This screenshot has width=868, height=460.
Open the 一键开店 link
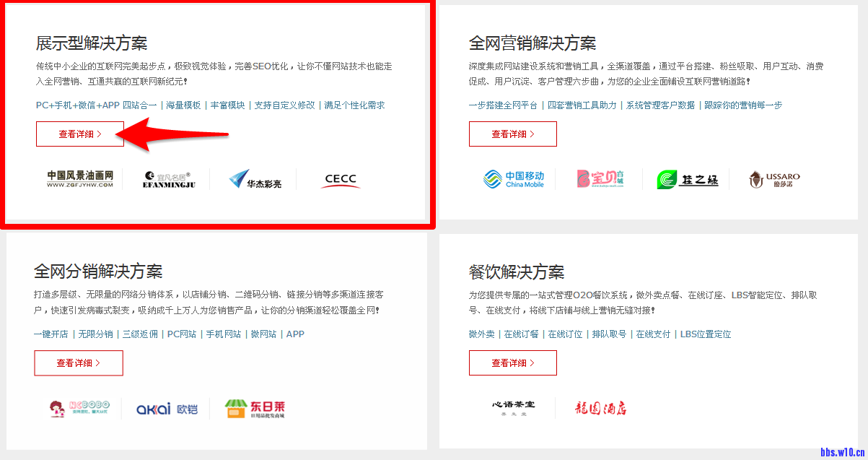tap(51, 334)
